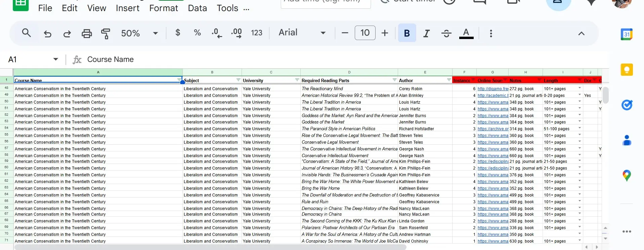Screen dimensions: 644x250
Task: Redo the last undone action
Action: 67,33
